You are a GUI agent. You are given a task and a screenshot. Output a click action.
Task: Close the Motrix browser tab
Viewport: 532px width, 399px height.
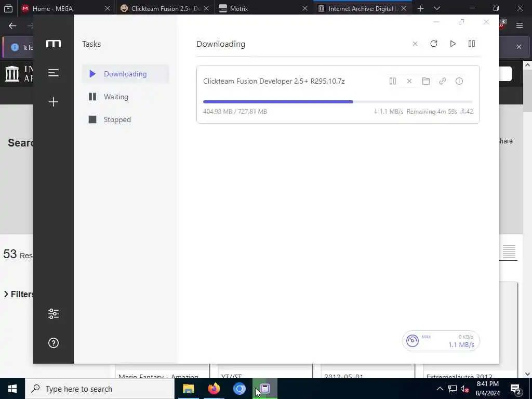pos(304,8)
